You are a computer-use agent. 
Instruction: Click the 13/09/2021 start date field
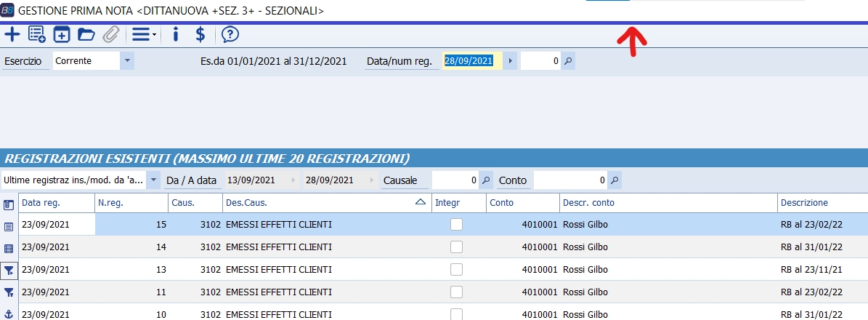[255, 180]
